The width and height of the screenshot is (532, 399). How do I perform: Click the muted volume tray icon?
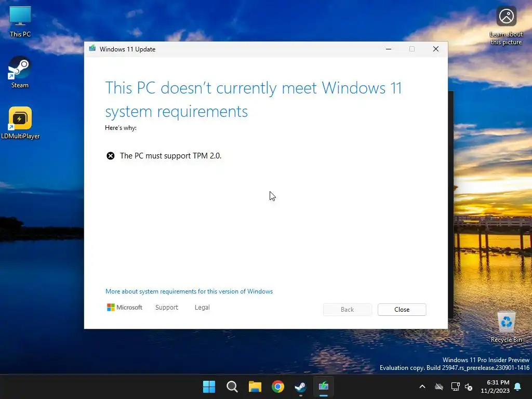[469, 387]
